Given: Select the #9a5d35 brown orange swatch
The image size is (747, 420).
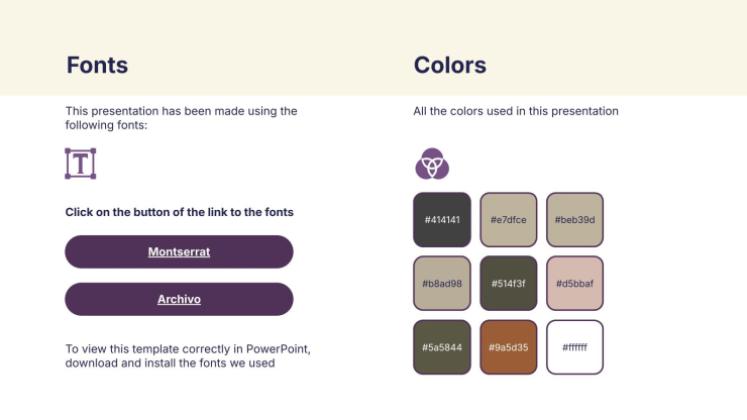Looking at the screenshot, I should click(x=508, y=347).
